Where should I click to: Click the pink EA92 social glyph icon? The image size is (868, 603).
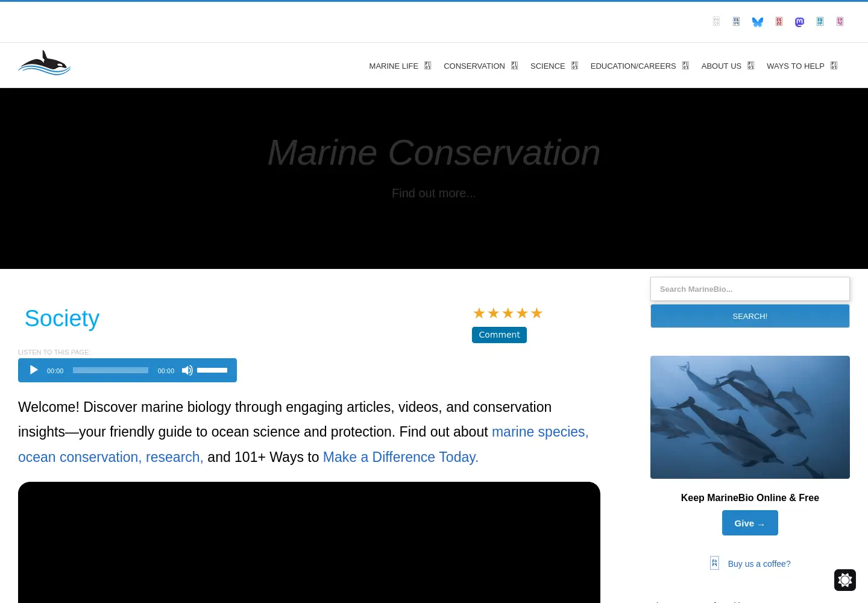[840, 21]
